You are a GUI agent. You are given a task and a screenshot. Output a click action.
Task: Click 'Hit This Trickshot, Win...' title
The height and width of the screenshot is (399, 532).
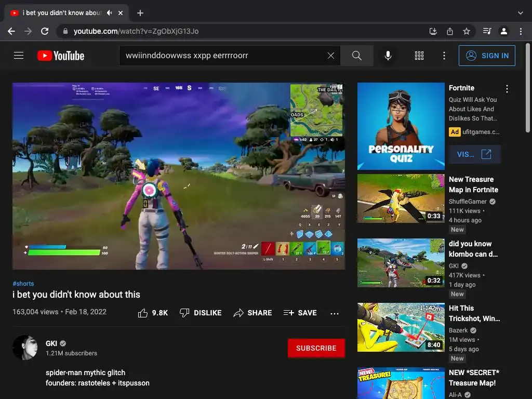(x=474, y=313)
